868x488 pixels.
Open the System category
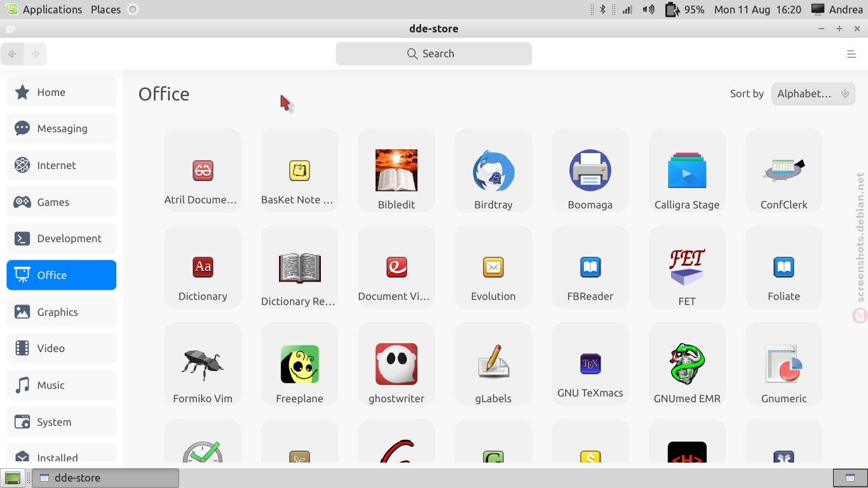(62, 422)
